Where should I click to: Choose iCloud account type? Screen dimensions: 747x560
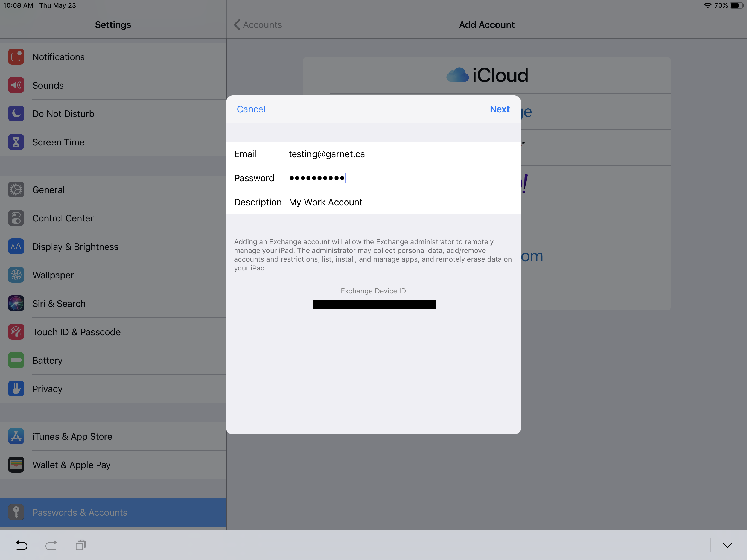coord(487,75)
